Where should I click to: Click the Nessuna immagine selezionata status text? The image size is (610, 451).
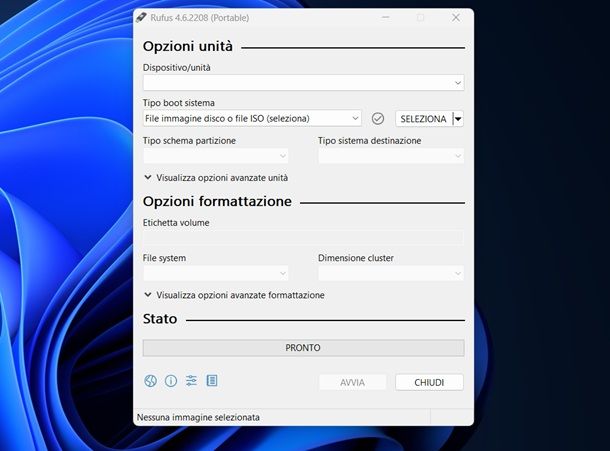[x=198, y=418]
